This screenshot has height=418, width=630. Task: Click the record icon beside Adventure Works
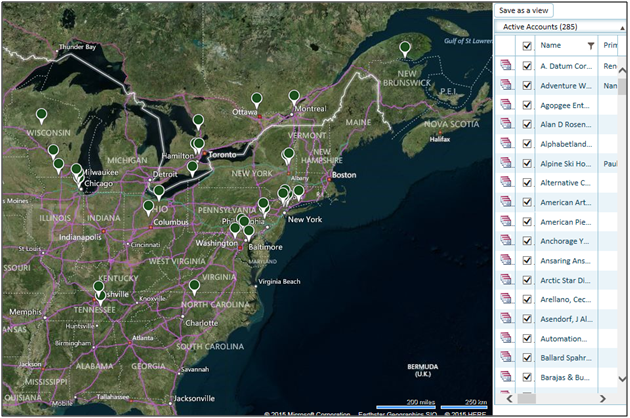[507, 86]
